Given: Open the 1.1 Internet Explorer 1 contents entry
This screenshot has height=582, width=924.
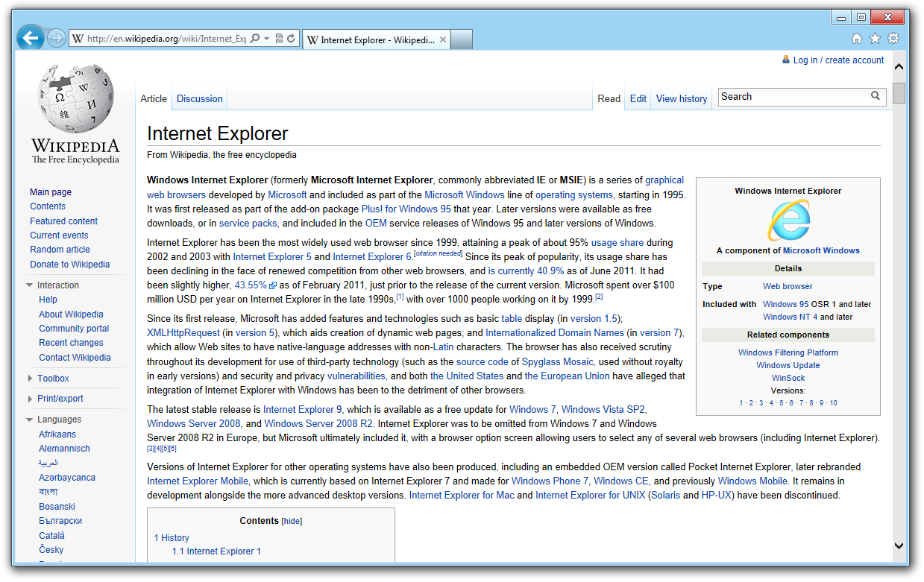Looking at the screenshot, I should tap(216, 551).
